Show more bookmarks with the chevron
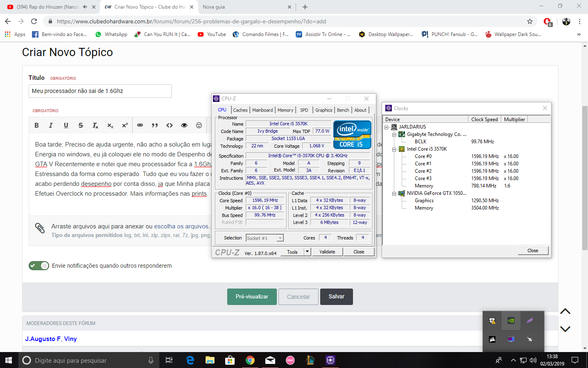The width and height of the screenshot is (588, 368). tap(579, 34)
